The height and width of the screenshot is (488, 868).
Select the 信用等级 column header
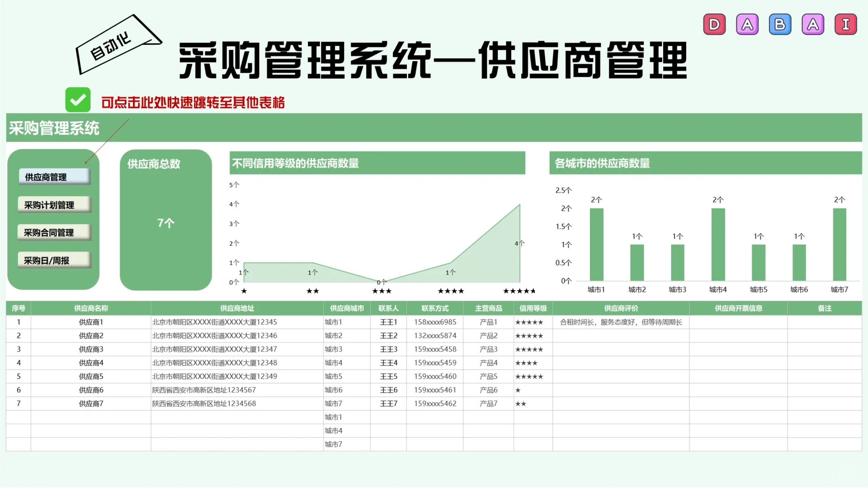[533, 308]
